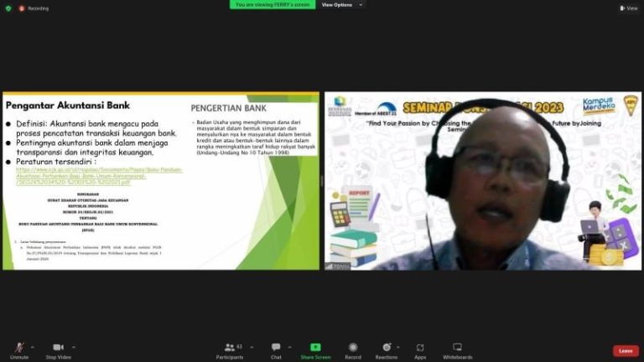Expand the Chat options arrow
The image size is (644, 362).
click(289, 347)
